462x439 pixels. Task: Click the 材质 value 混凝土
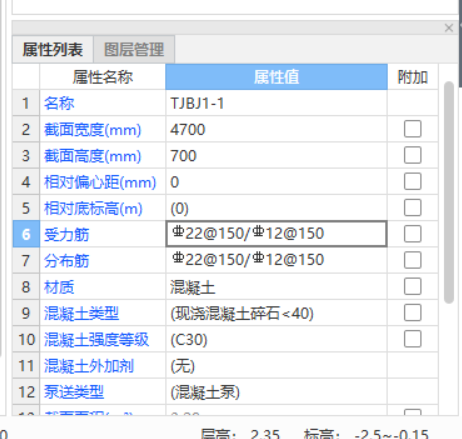pyautogui.click(x=192, y=287)
